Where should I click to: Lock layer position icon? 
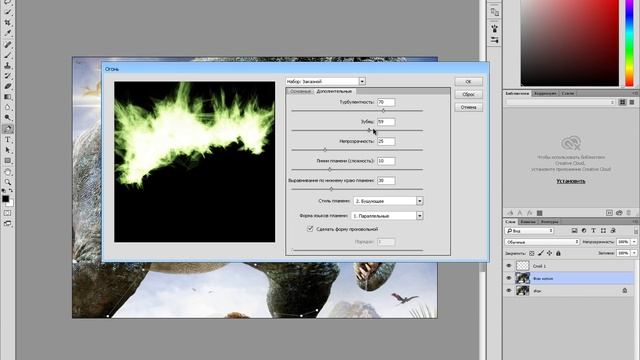click(x=549, y=253)
